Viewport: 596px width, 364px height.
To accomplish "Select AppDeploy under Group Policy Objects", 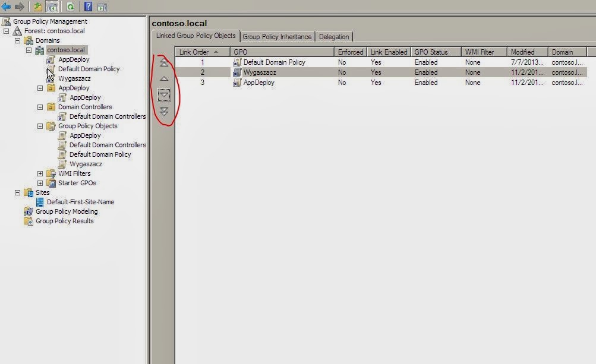I will point(85,135).
